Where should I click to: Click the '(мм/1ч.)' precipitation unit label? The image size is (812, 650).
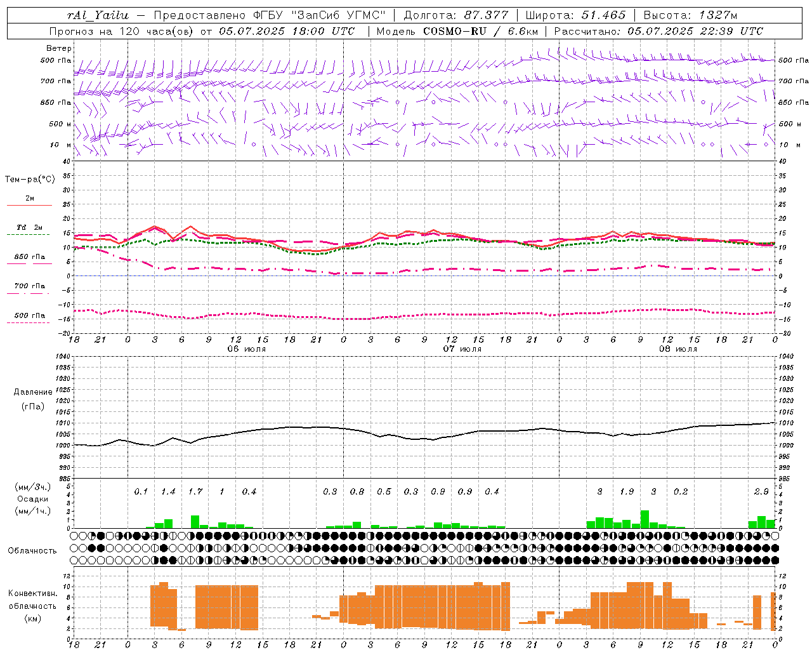click(32, 511)
